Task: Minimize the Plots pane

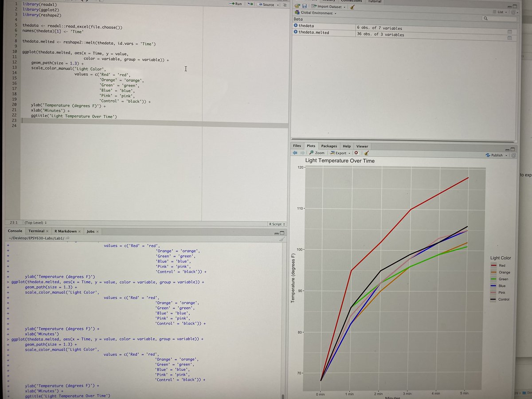Action: pyautogui.click(x=508, y=149)
